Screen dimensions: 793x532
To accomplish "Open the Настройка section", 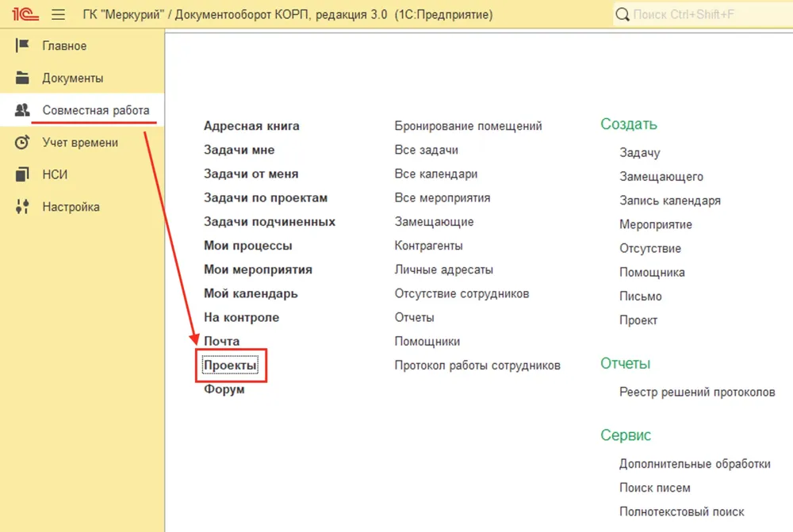I will 71,207.
